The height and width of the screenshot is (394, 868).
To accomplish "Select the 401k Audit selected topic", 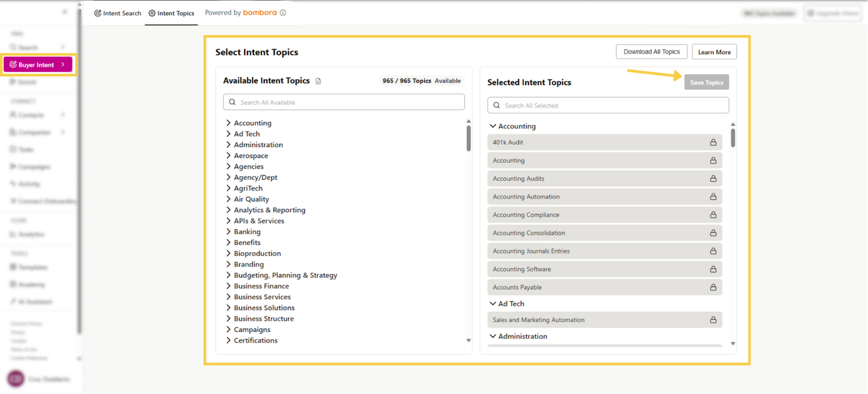I will (605, 142).
